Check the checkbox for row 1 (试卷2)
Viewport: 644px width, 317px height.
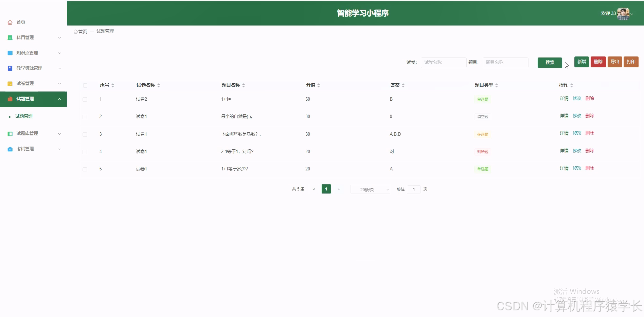(85, 99)
